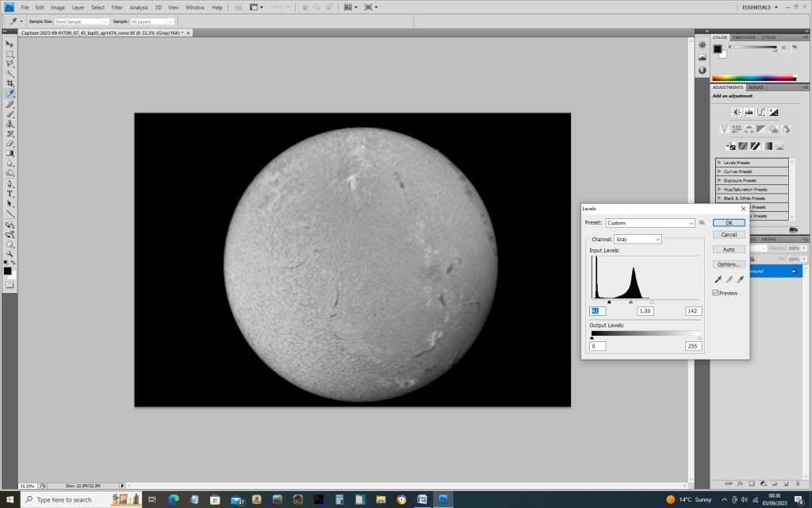Add a Levels adjustment from Adjustments panel

coord(749,112)
